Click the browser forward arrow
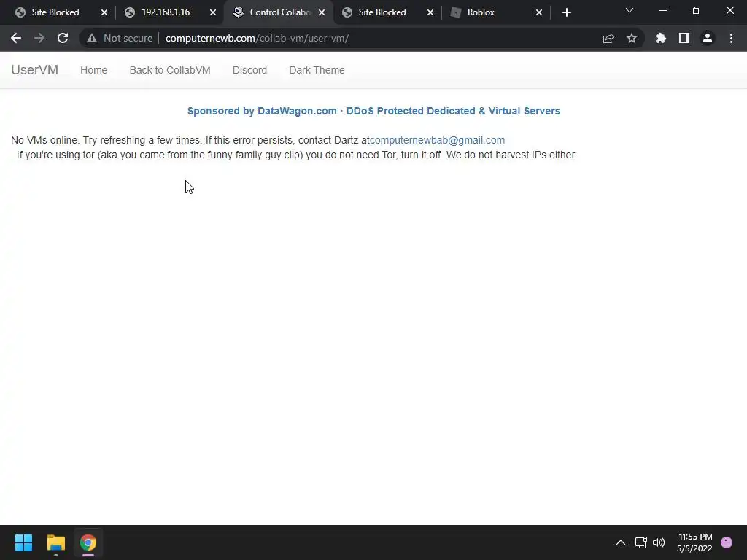This screenshot has width=747, height=560. pos(39,38)
